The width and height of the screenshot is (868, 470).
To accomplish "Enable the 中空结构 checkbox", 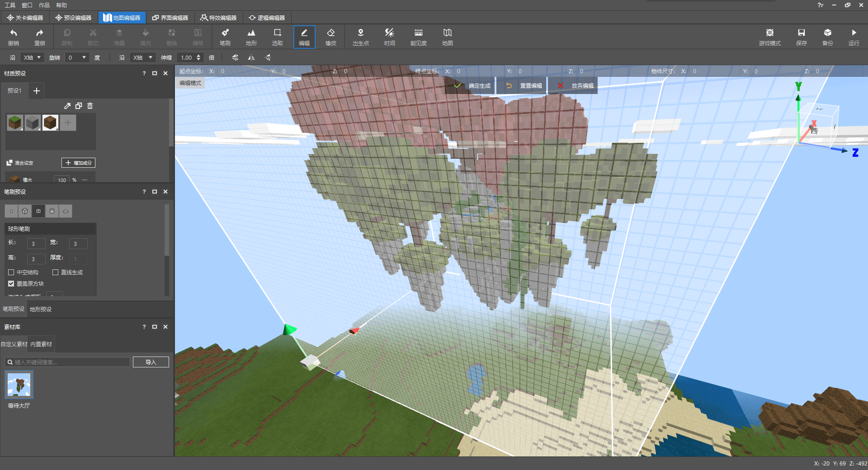I will (x=11, y=273).
